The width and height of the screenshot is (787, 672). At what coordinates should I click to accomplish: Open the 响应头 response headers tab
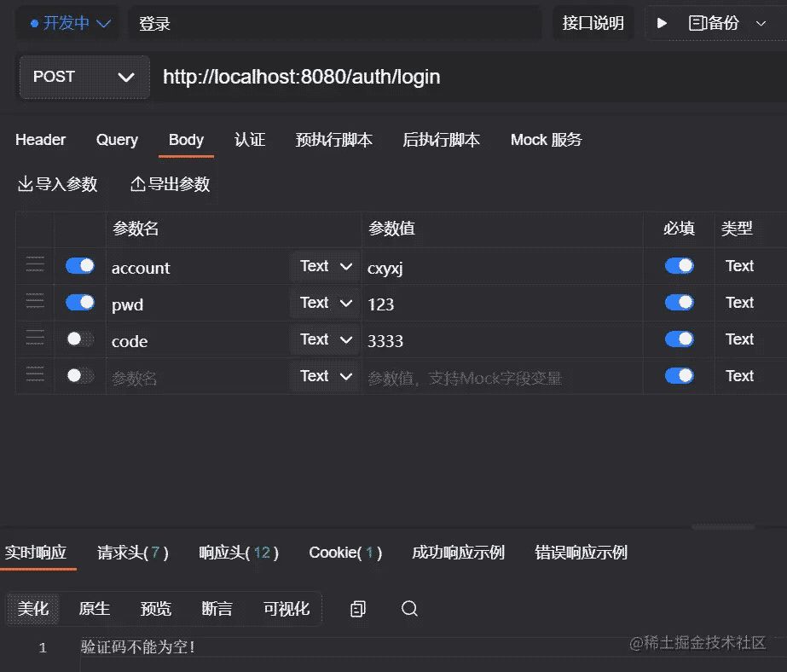[x=238, y=553]
